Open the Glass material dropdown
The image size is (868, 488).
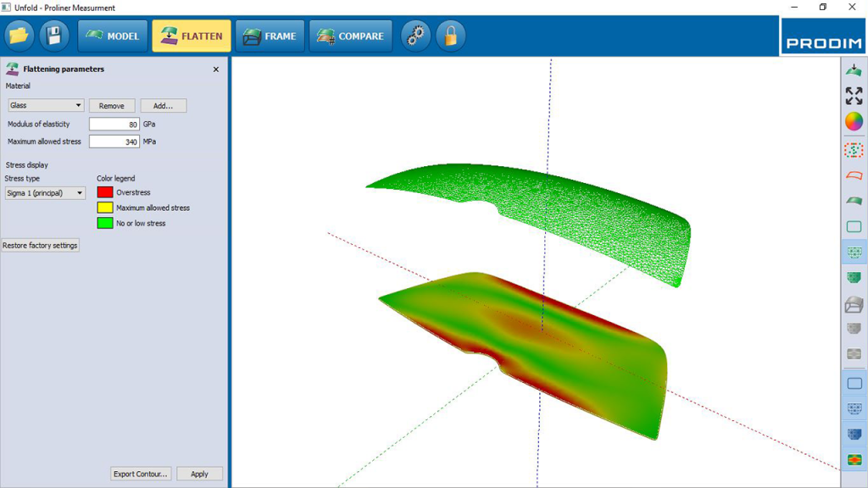pos(46,105)
